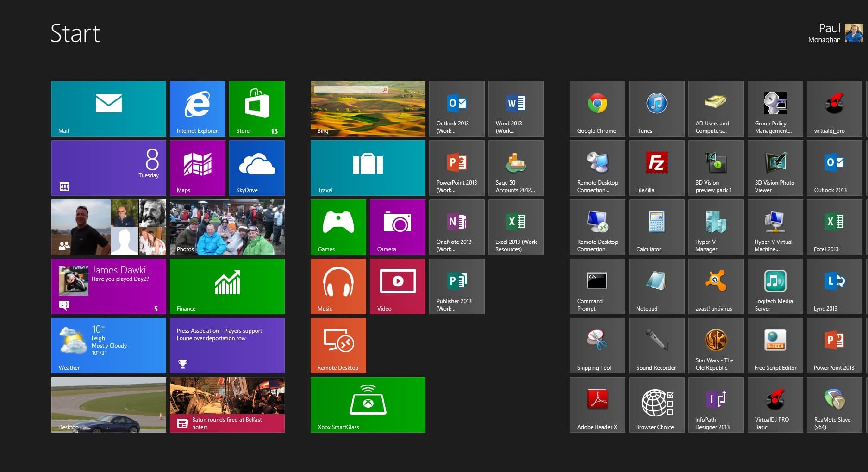Launch Notepad
Screen dimensions: 868x472
(657, 286)
